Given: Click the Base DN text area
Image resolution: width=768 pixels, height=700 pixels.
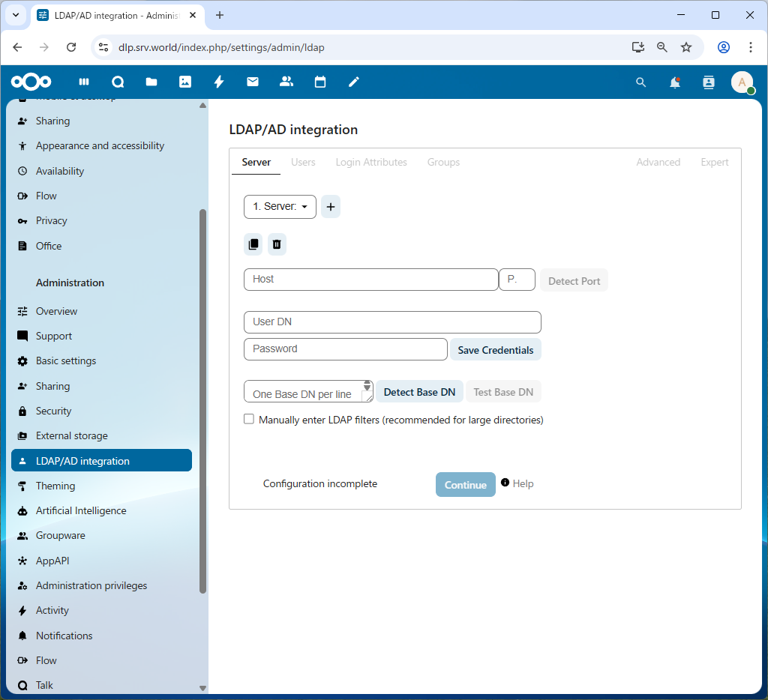Looking at the screenshot, I should click(308, 392).
